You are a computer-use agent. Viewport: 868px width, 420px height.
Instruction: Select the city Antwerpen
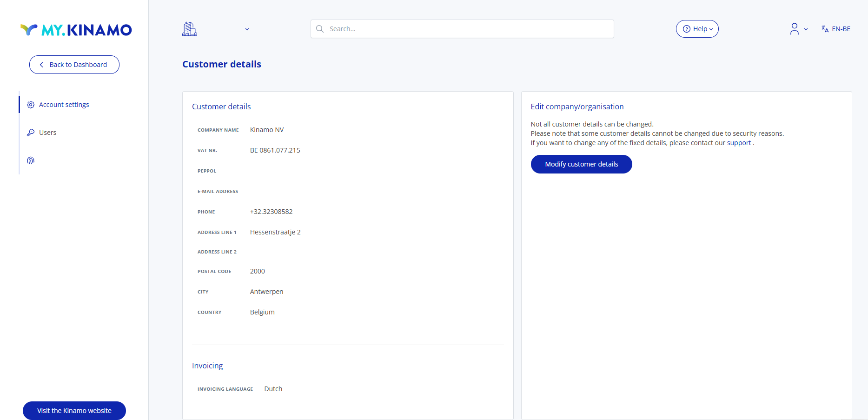point(267,292)
